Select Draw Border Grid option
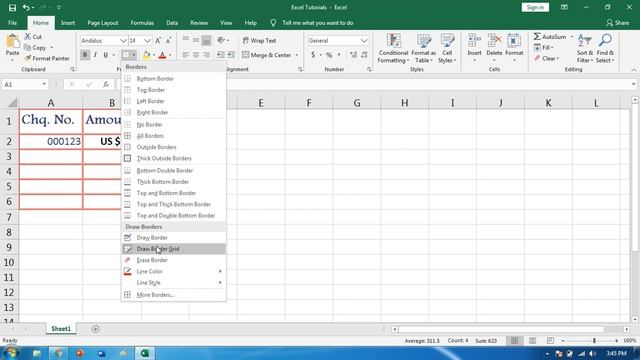This screenshot has width=640, height=360. click(x=174, y=249)
